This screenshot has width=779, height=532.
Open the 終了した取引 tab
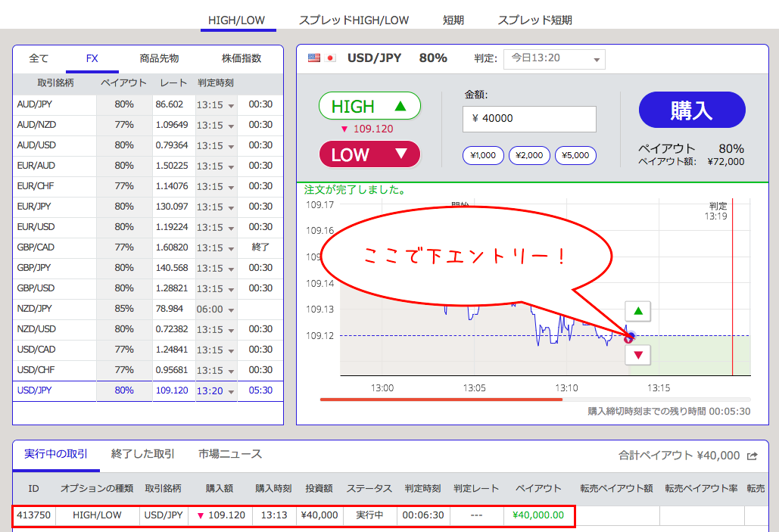pos(142,454)
